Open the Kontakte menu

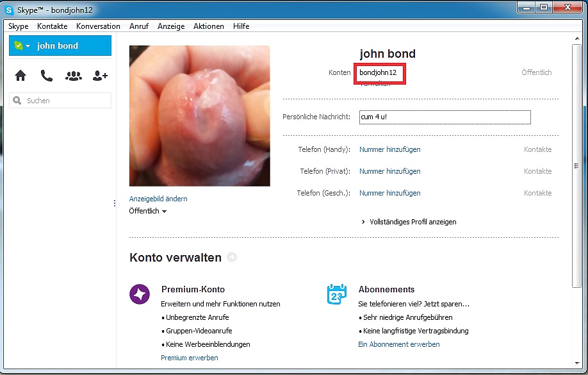point(52,26)
